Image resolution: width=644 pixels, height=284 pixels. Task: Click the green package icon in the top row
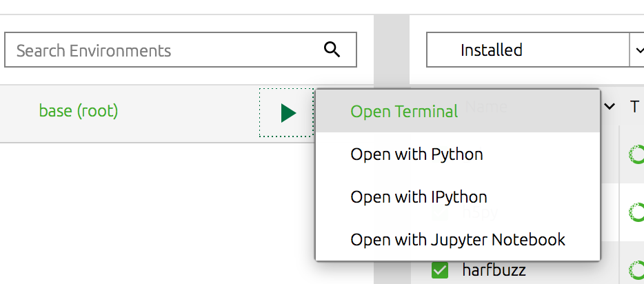click(x=636, y=155)
